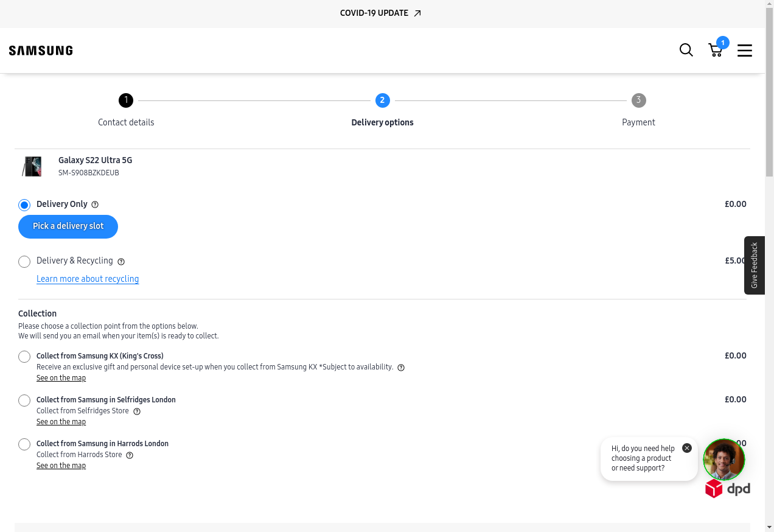
Task: Click the info icon next to Selfridges Store
Action: click(x=137, y=411)
